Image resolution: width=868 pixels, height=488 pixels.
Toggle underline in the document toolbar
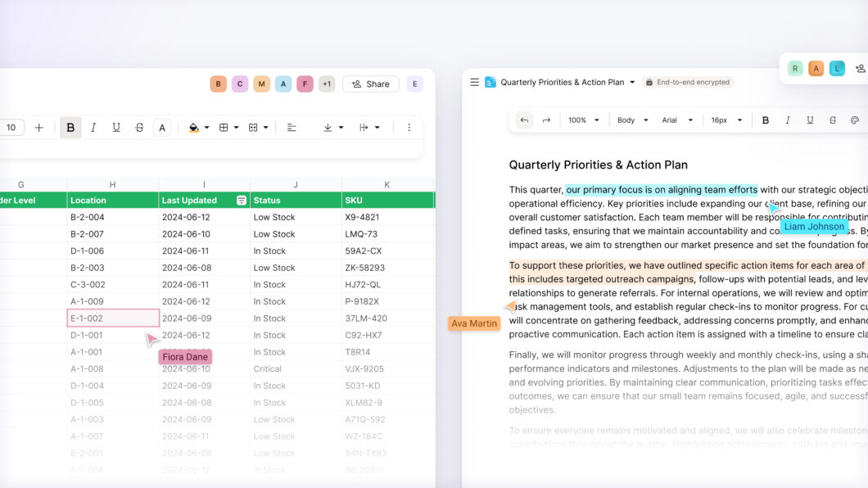(x=810, y=120)
